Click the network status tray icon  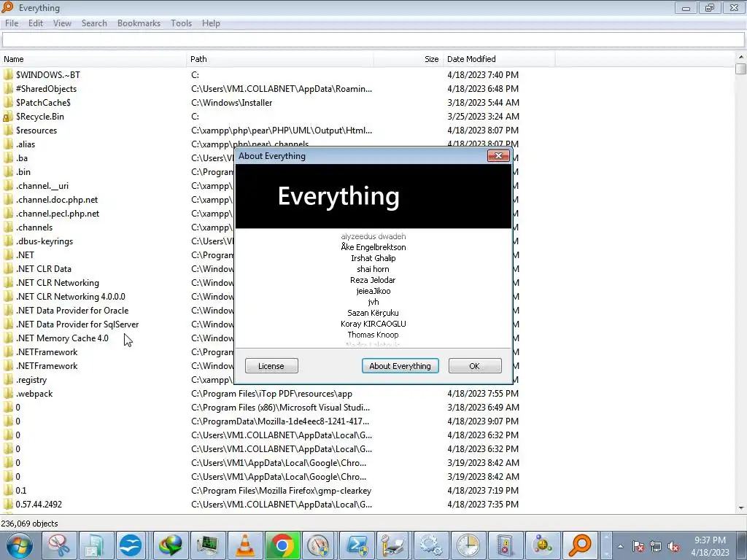(x=656, y=547)
